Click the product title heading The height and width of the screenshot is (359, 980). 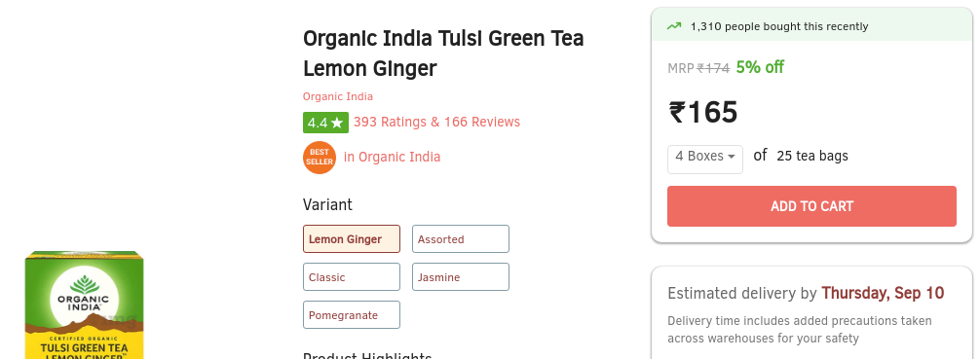coord(443,54)
